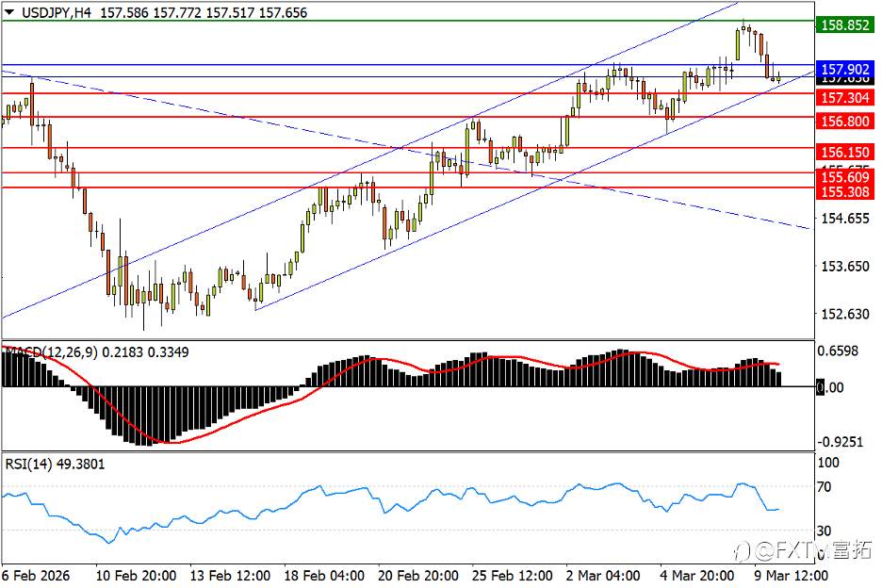882x588 pixels.
Task: Click the 152.630 price scale value
Action: [845, 314]
